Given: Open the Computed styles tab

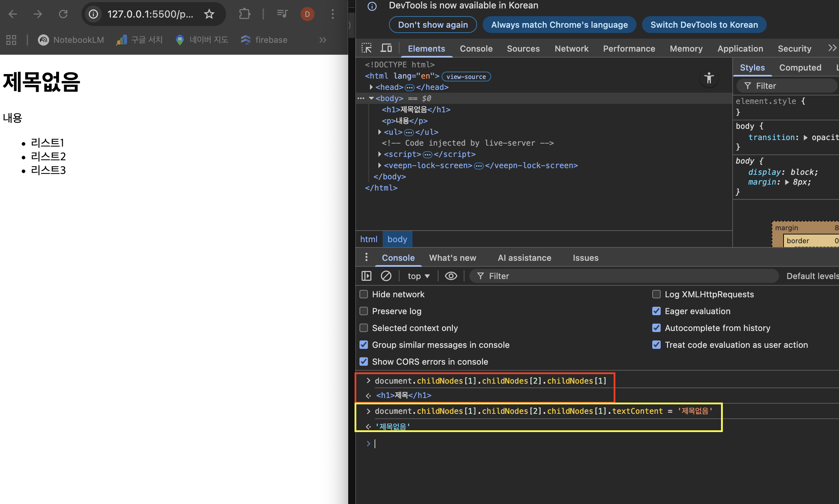Looking at the screenshot, I should pos(800,67).
